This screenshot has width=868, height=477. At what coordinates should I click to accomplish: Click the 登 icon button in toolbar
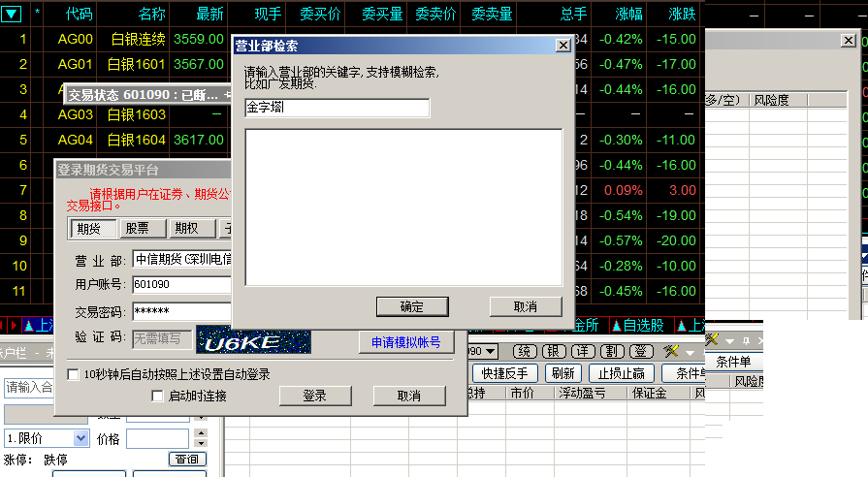point(641,351)
